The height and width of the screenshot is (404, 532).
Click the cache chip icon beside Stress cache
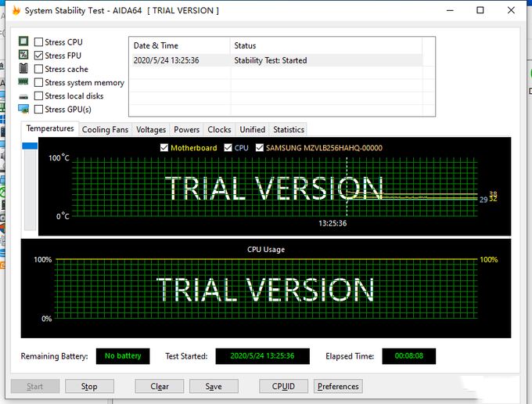(23, 68)
